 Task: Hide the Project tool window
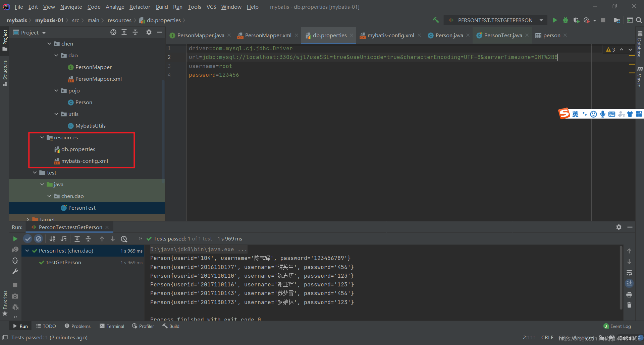[160, 32]
